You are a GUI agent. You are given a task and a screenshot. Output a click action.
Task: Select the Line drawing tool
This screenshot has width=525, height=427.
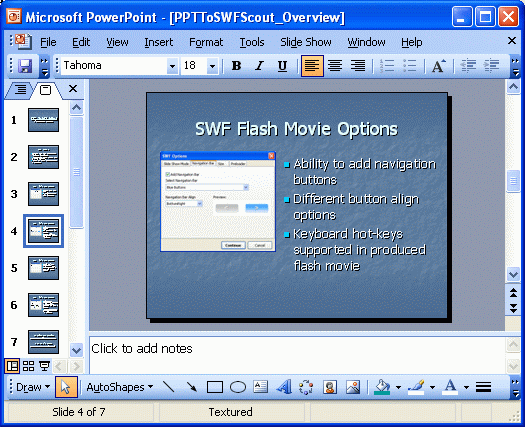pyautogui.click(x=168, y=387)
